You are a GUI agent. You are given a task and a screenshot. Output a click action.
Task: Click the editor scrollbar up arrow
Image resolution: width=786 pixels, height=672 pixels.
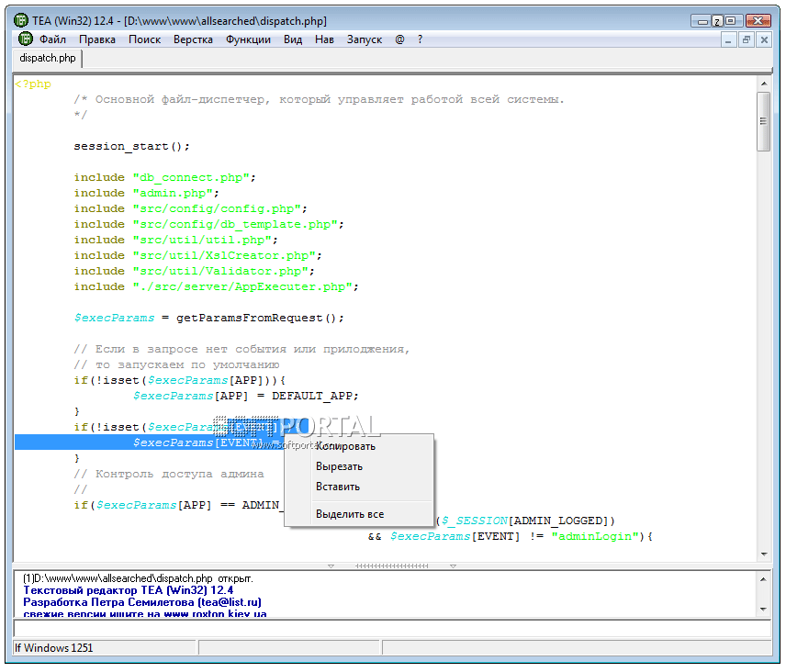coord(764,84)
